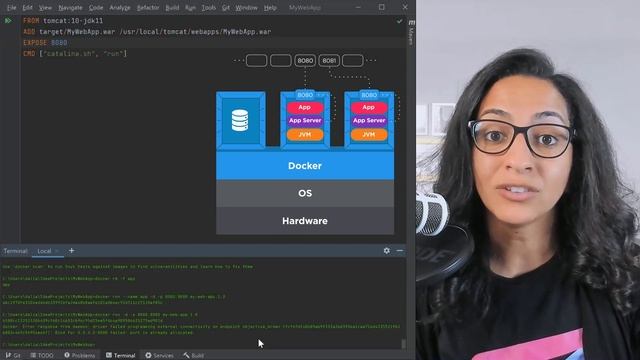Open the Code menu
640x360 pixels.
click(96, 7)
